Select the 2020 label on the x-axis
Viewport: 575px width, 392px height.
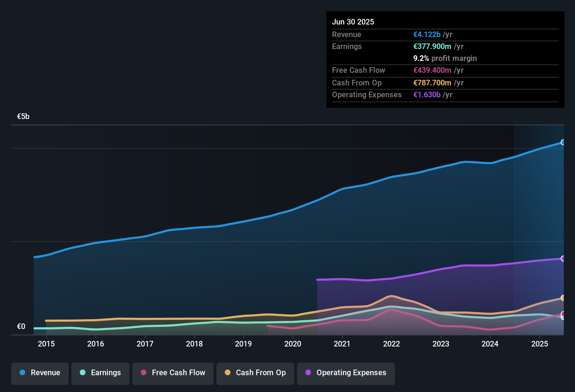[293, 344]
